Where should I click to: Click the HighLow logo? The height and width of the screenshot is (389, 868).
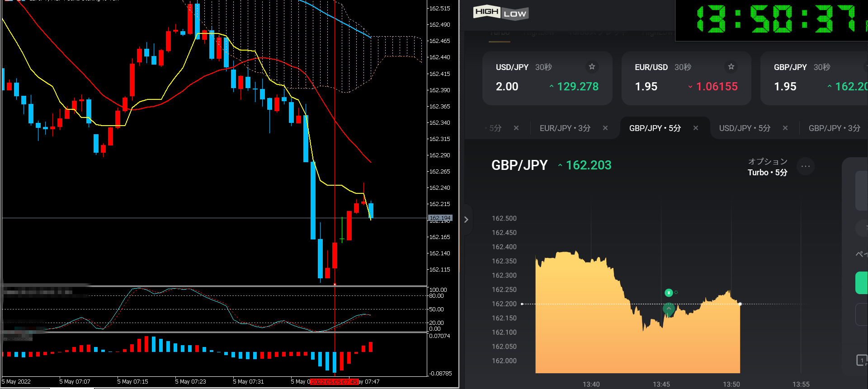pos(500,13)
